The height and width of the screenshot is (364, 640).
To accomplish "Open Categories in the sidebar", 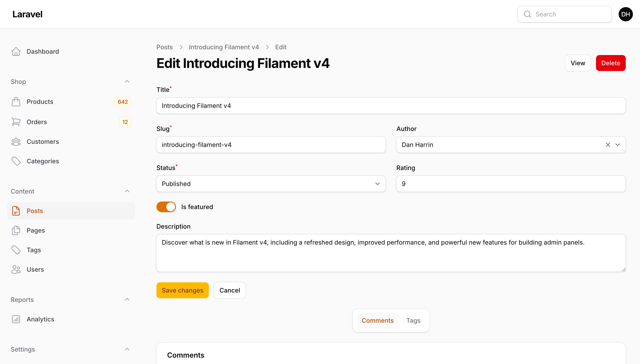I will (x=71, y=161).
